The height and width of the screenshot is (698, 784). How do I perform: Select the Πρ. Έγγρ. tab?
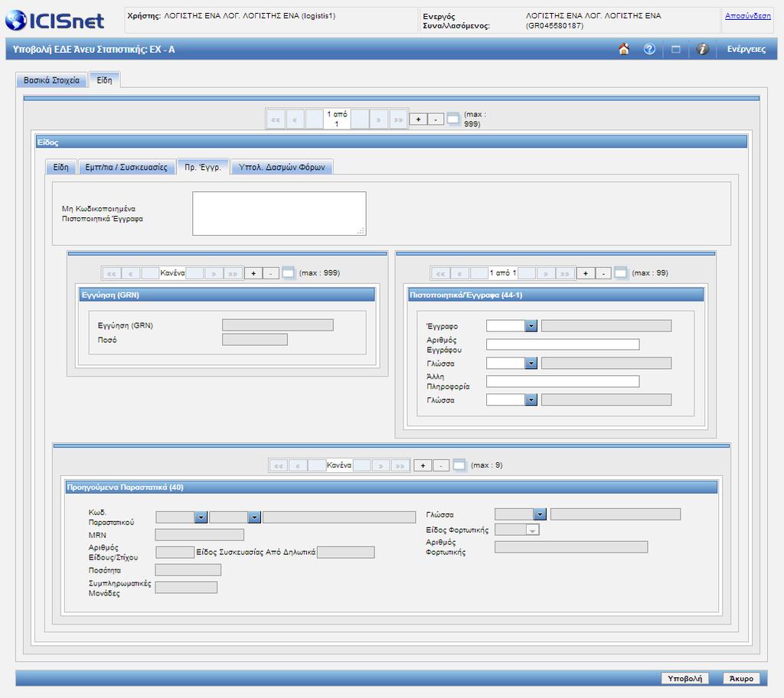pyautogui.click(x=202, y=167)
